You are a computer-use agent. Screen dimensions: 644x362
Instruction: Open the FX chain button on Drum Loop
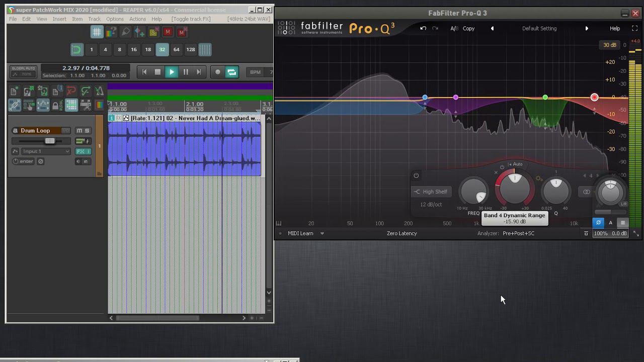(x=80, y=151)
